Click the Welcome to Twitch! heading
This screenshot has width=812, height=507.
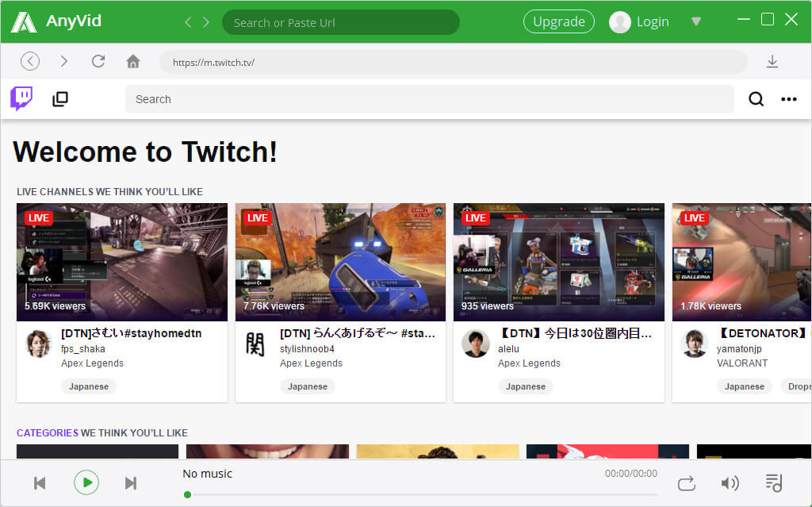[x=145, y=152]
